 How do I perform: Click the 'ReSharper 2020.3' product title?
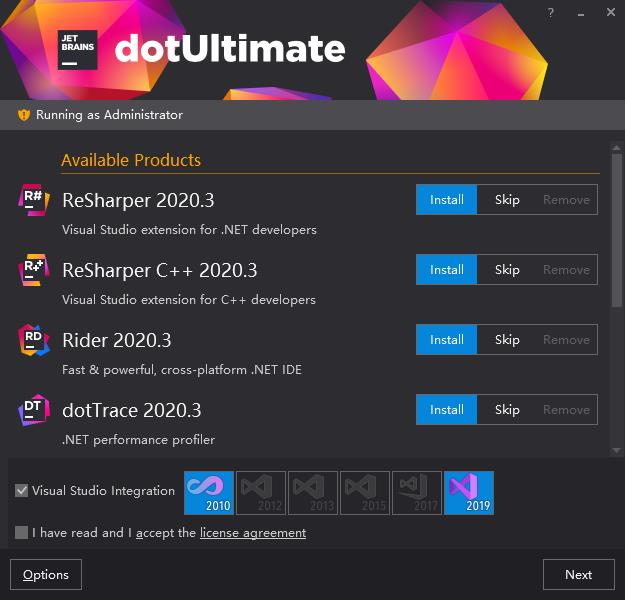[138, 200]
